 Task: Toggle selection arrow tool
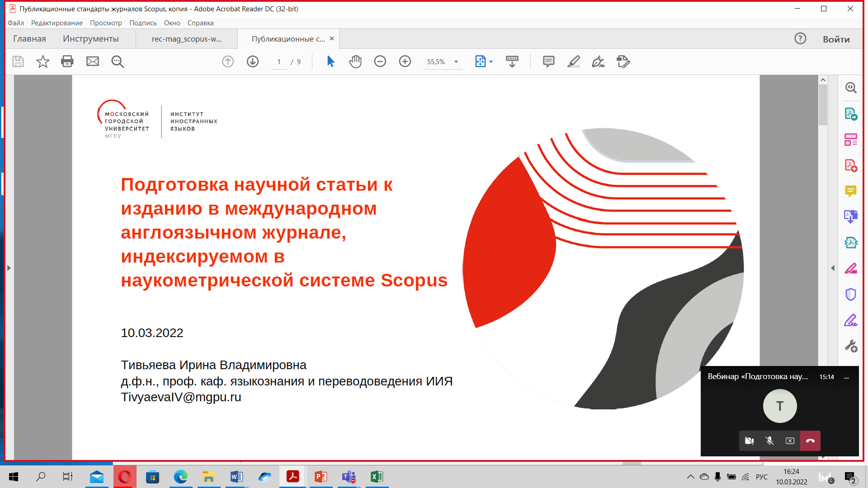pos(330,61)
